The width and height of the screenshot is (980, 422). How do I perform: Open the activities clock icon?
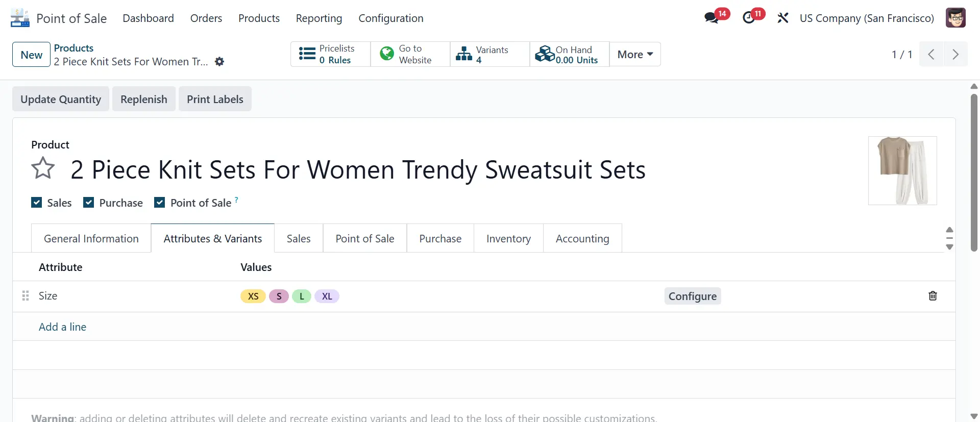tap(749, 18)
